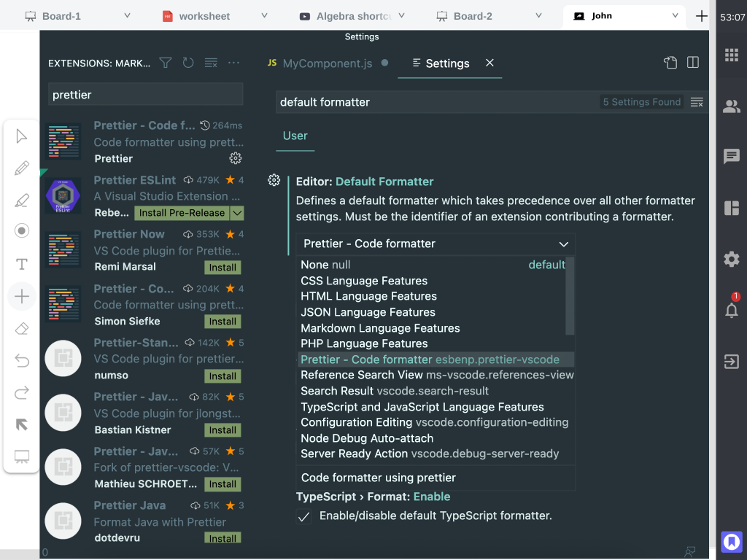The height and width of the screenshot is (560, 747).
Task: Open the Prettier extension manage gear
Action: [235, 158]
